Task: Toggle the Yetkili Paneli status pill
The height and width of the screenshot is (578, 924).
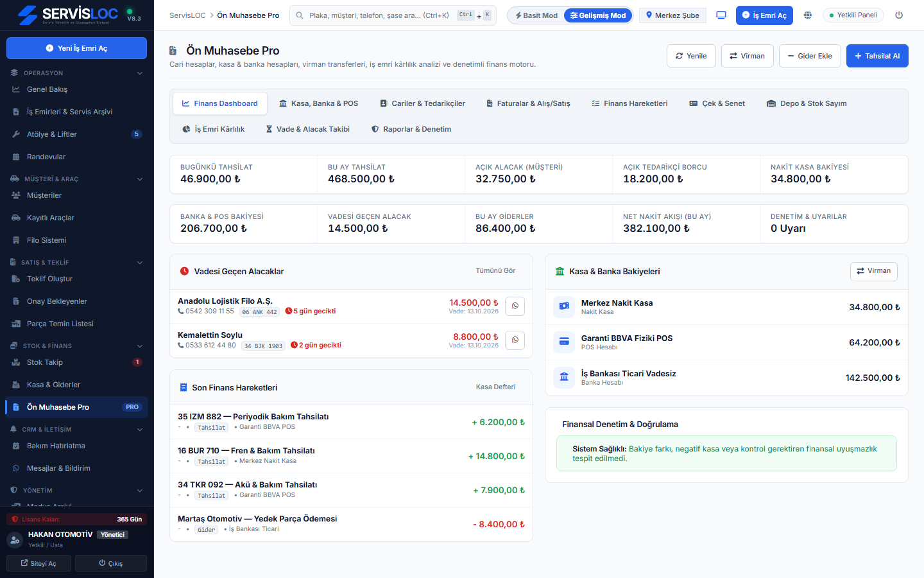Action: [853, 15]
